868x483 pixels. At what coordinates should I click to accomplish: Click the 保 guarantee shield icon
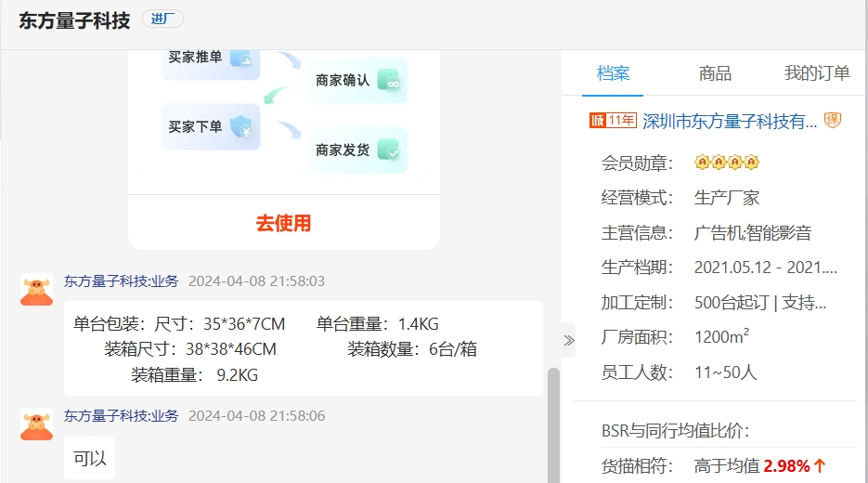pyautogui.click(x=833, y=120)
